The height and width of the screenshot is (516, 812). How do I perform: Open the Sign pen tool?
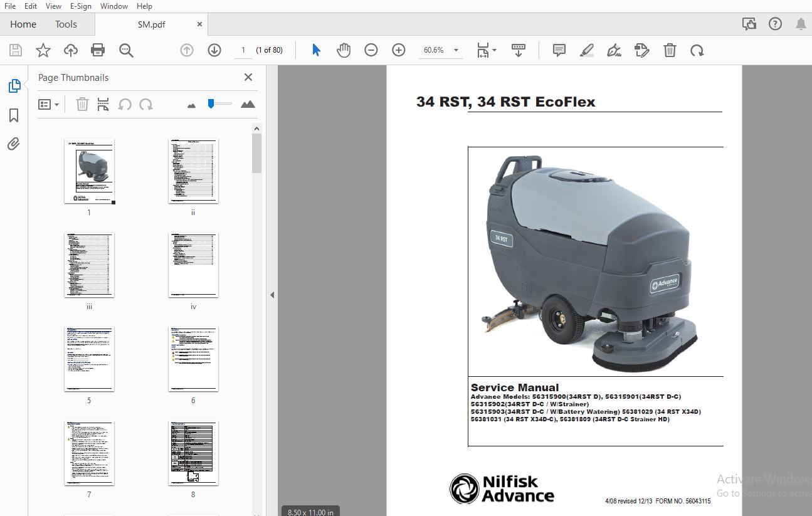614,50
